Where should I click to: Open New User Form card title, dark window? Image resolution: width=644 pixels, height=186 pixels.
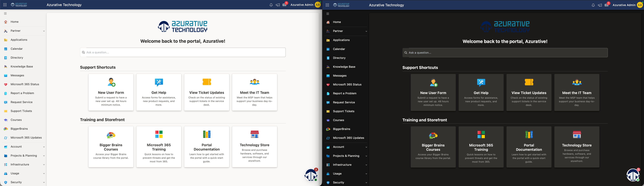pyautogui.click(x=433, y=93)
